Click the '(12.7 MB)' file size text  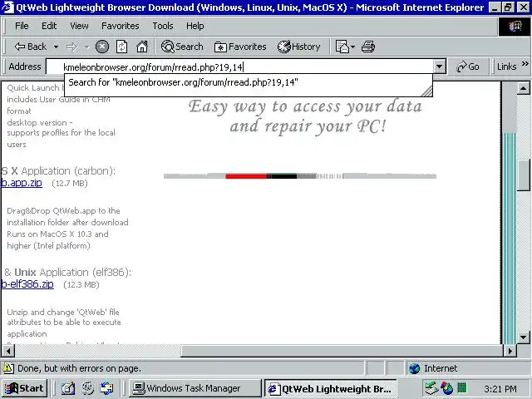pos(70,184)
